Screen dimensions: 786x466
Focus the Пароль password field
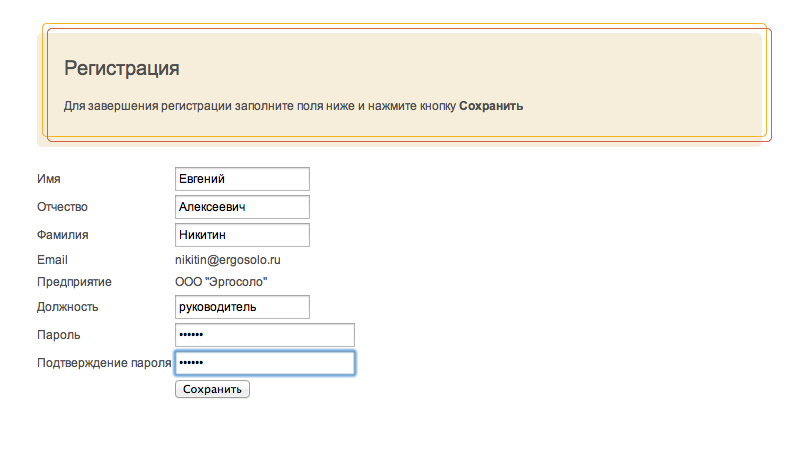click(x=265, y=335)
